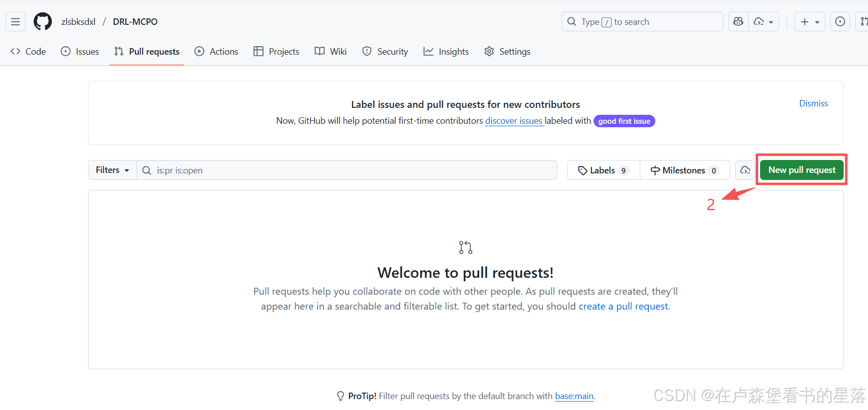This screenshot has height=410, width=868.
Task: Click the cloud icon button beside Milestones
Action: 745,170
